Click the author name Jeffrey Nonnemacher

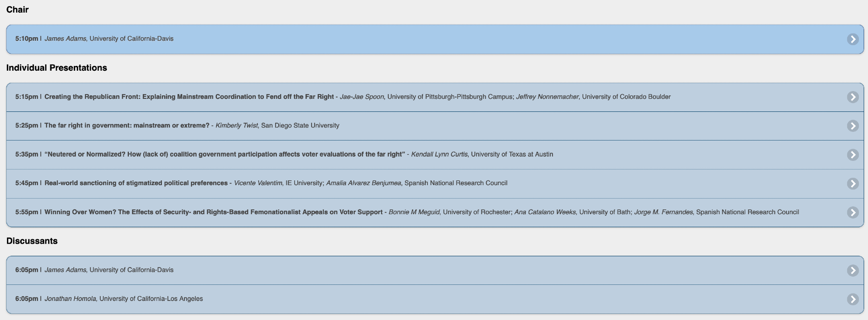click(547, 97)
